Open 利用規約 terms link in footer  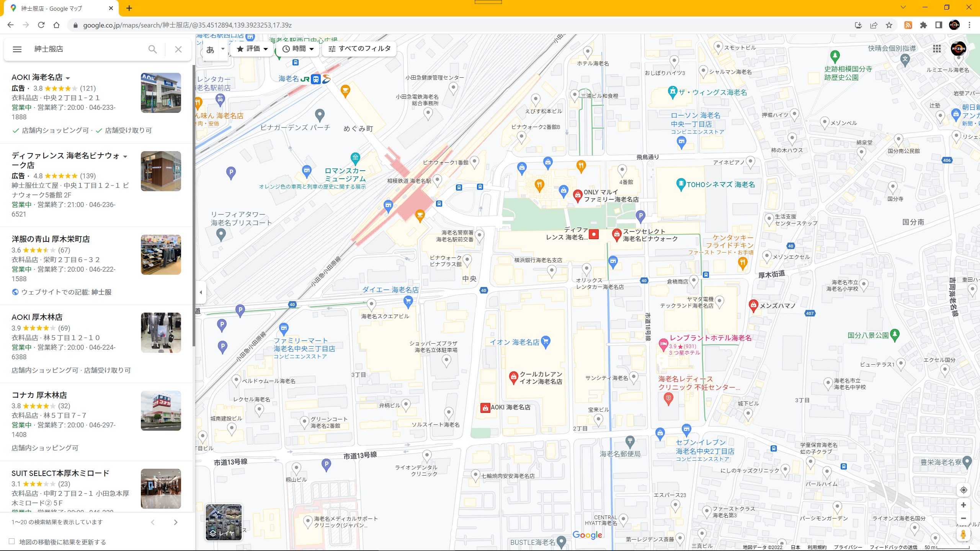(817, 547)
